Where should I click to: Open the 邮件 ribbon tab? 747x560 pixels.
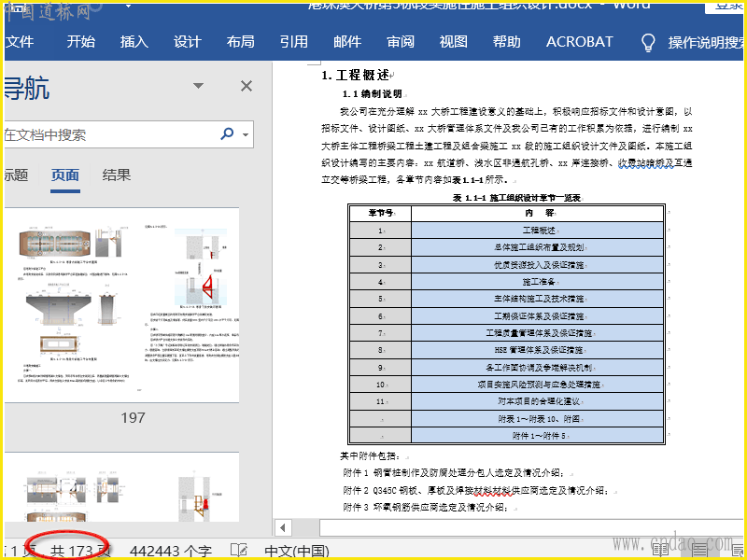[347, 42]
